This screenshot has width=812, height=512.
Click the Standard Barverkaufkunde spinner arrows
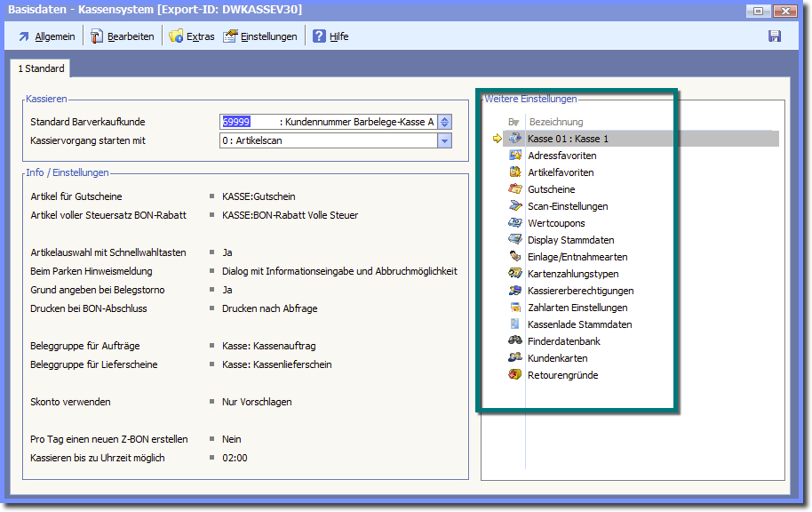[445, 122]
